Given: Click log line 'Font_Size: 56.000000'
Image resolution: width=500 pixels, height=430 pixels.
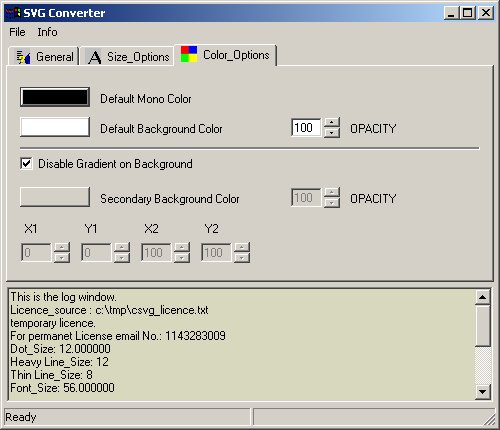Looking at the screenshot, I should click(x=62, y=388).
